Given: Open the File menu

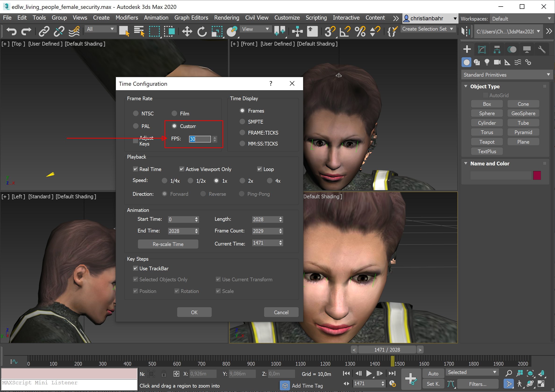Looking at the screenshot, I should coord(7,18).
